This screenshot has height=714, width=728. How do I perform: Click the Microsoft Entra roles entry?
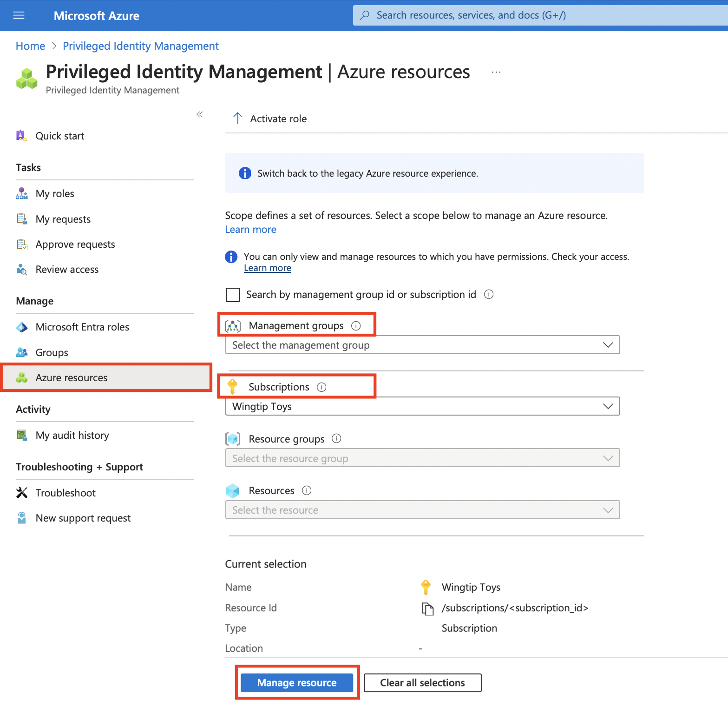pos(82,327)
